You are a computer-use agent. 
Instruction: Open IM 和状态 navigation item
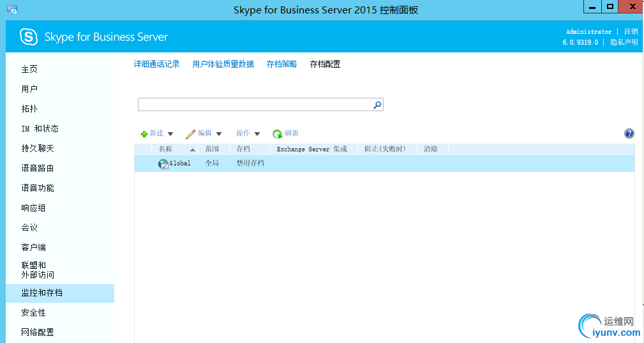(40, 128)
